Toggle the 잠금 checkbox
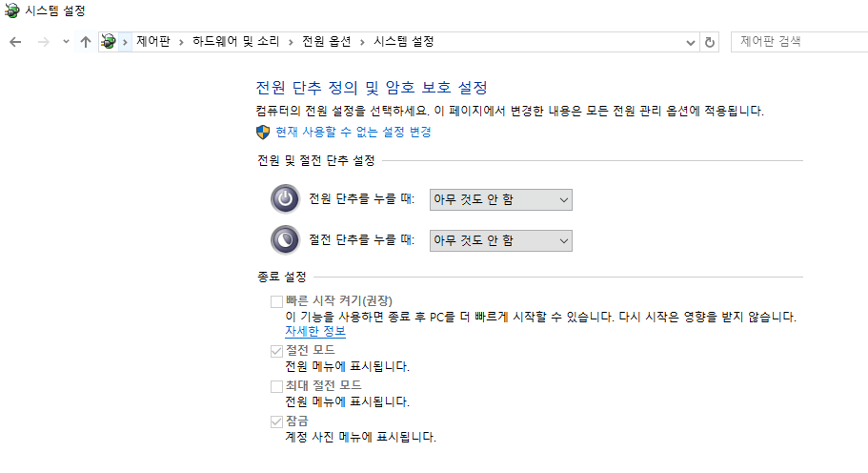The image size is (868, 473). tap(276, 421)
